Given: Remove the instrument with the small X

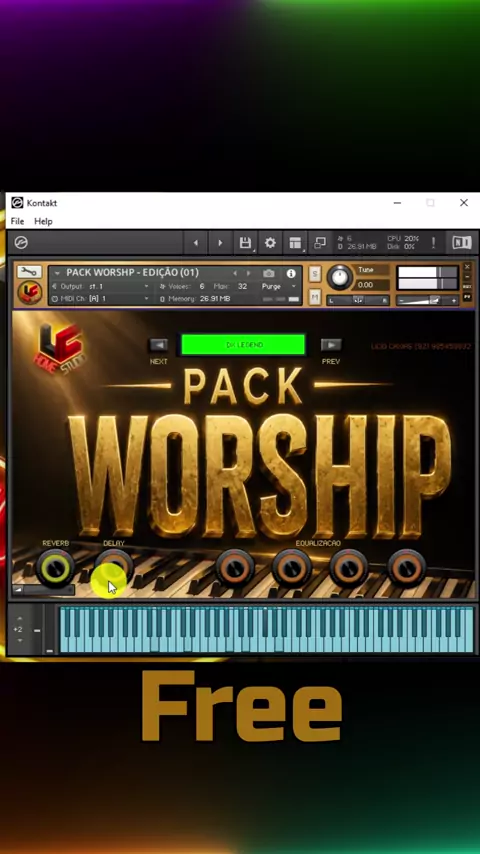Looking at the screenshot, I should [x=467, y=267].
